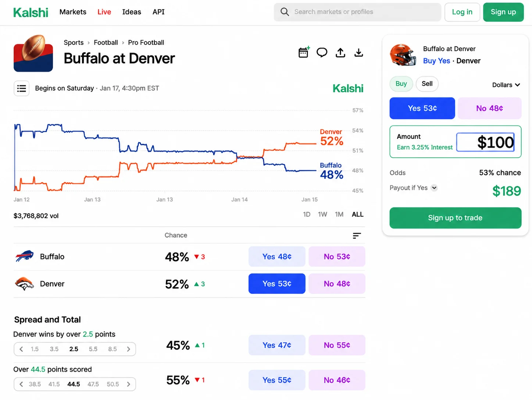532x400 pixels.
Task: Select the 1D chart range
Action: coord(307,215)
